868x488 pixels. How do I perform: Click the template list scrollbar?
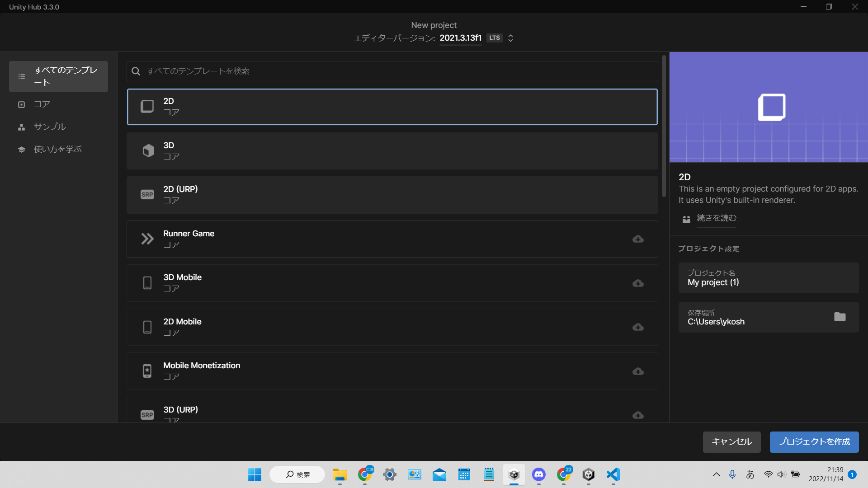[x=664, y=127]
